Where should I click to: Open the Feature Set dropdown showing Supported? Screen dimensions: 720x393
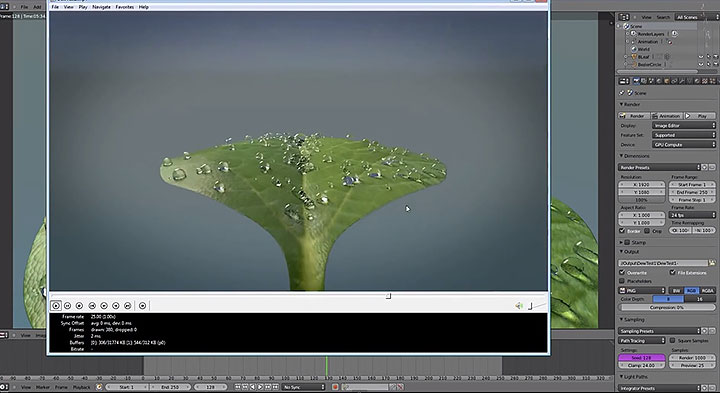[x=684, y=135]
